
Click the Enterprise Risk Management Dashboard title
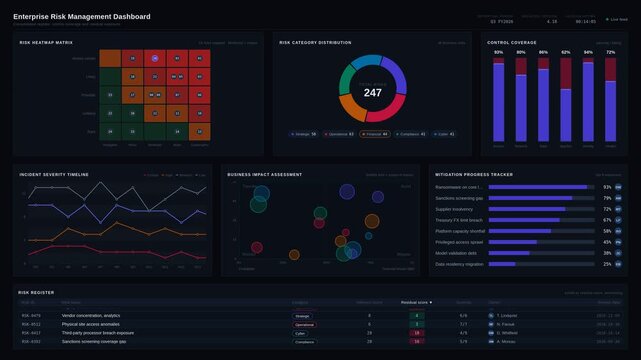82,17
